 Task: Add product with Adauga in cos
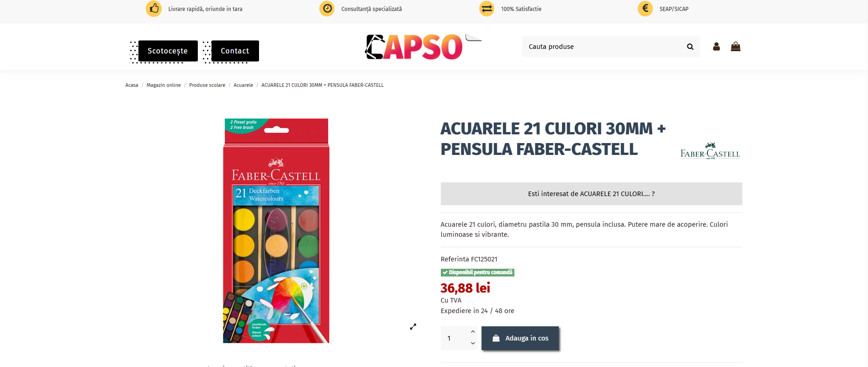[520, 338]
